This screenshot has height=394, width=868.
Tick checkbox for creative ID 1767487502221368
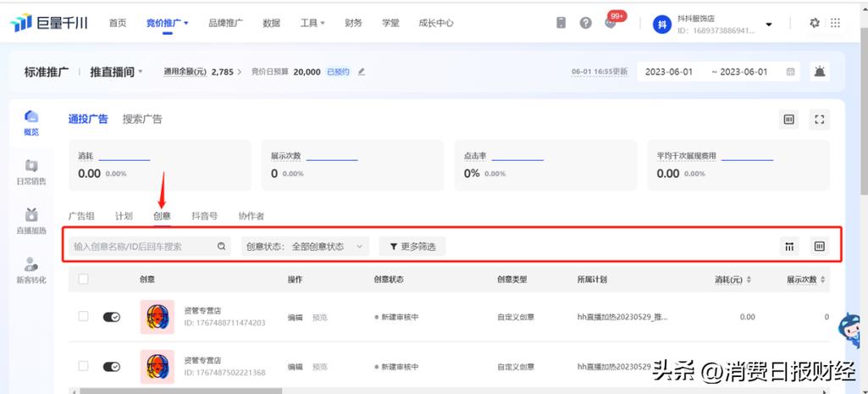[83, 366]
